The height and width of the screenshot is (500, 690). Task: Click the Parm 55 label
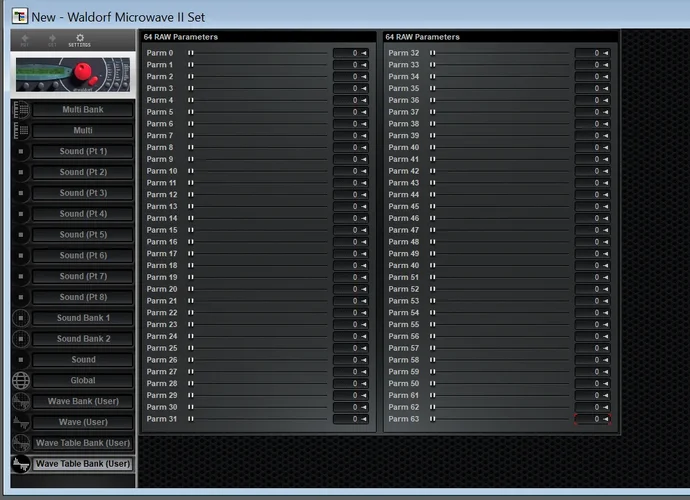tap(404, 324)
